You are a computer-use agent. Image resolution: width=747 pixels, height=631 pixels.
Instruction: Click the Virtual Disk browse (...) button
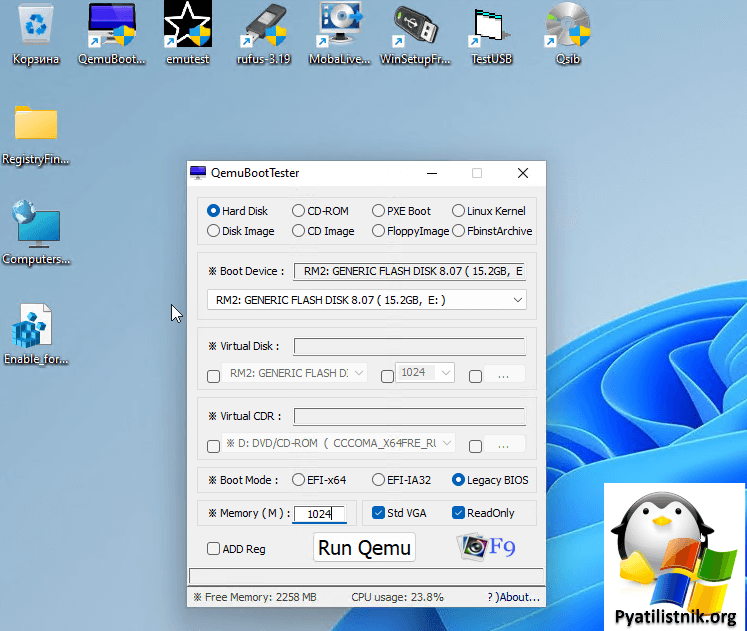pos(504,375)
